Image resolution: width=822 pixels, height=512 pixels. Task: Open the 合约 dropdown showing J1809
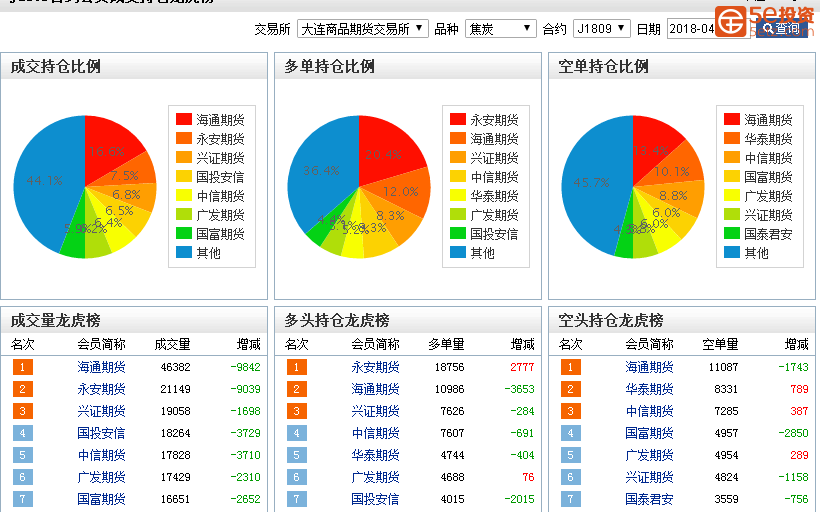[x=601, y=28]
